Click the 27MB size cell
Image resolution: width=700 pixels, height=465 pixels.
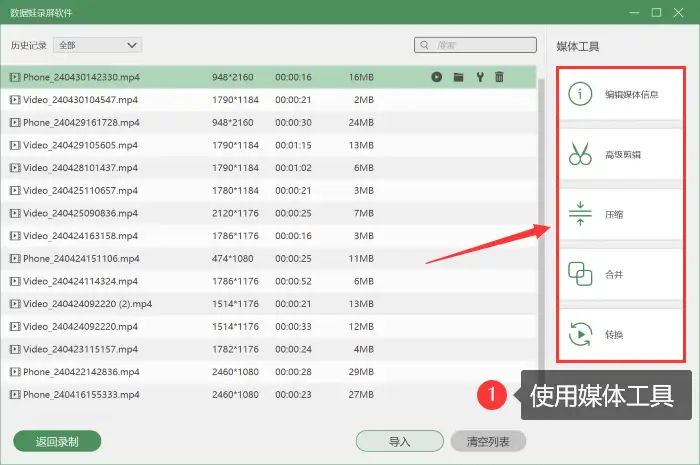pyautogui.click(x=361, y=395)
